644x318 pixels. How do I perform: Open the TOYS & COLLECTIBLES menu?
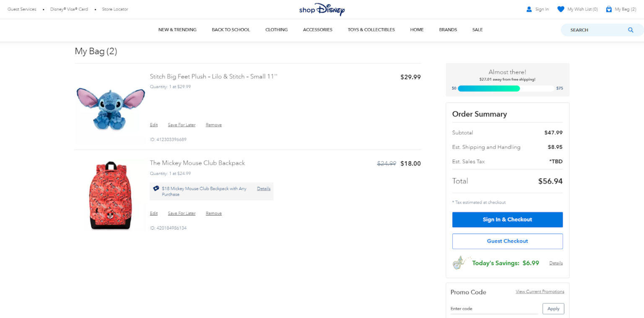tap(371, 29)
